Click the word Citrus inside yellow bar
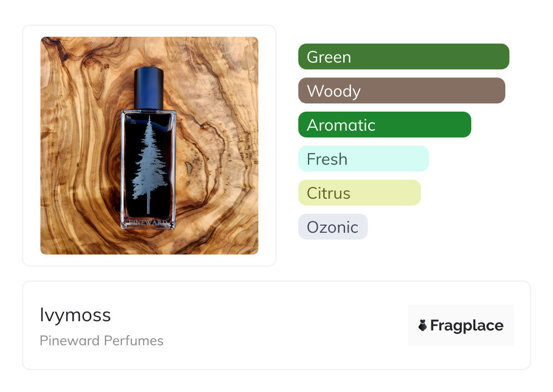553x392 pixels. [328, 193]
